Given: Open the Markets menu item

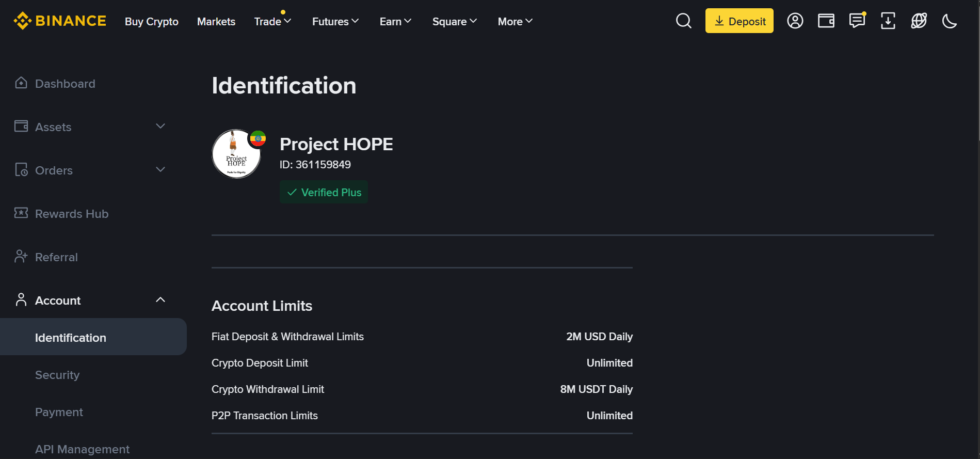Looking at the screenshot, I should click(216, 22).
